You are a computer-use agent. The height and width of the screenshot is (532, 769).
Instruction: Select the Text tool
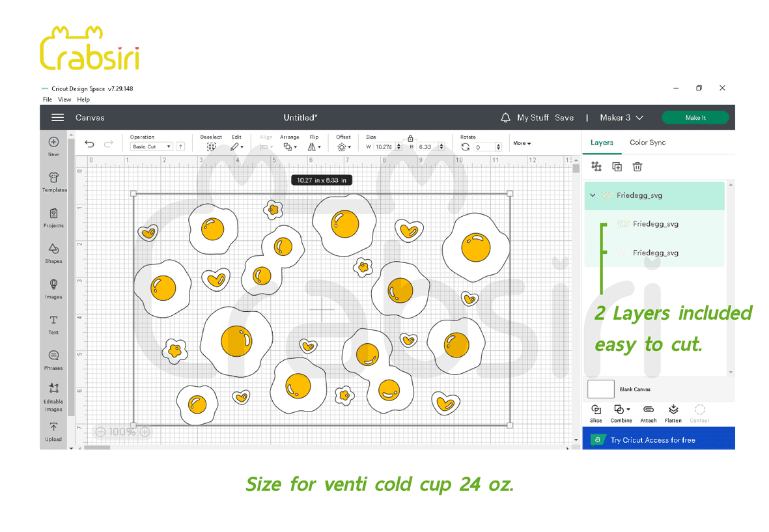53,324
